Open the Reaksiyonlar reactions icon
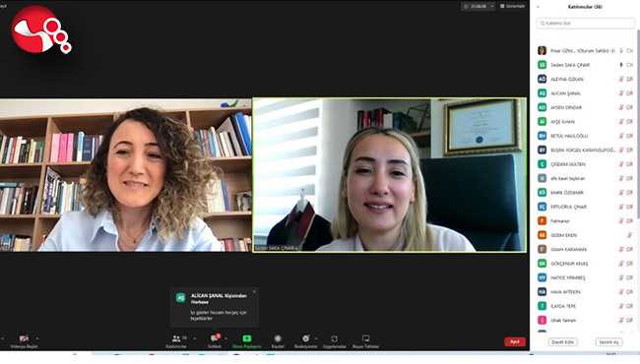Screen dimensions: 640x364 pos(305,338)
